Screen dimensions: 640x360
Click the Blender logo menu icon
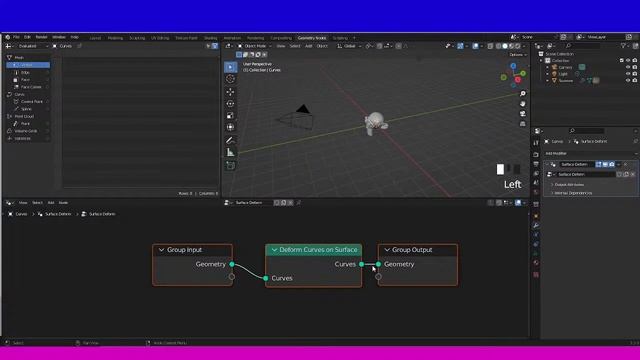[7, 37]
